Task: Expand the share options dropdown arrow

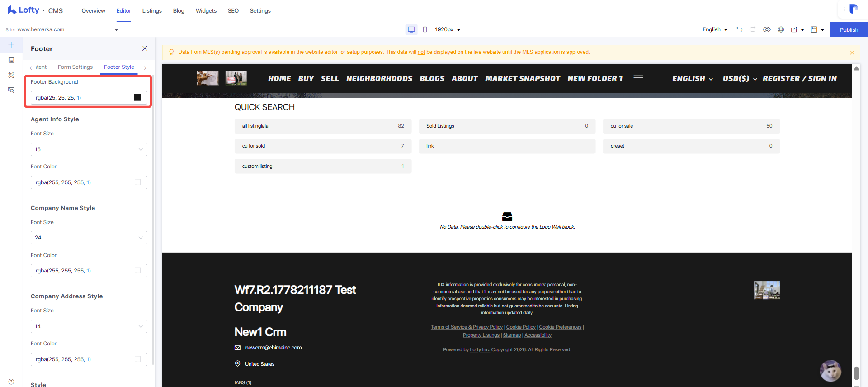Action: [x=802, y=30]
